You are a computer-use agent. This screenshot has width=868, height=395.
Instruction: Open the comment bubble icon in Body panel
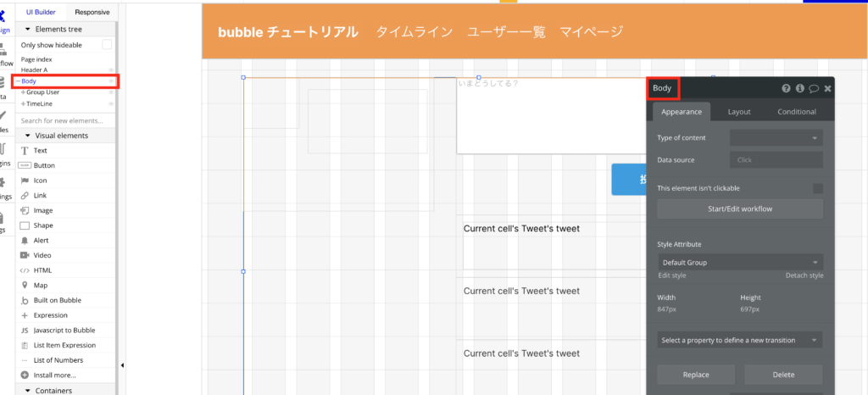(814, 88)
